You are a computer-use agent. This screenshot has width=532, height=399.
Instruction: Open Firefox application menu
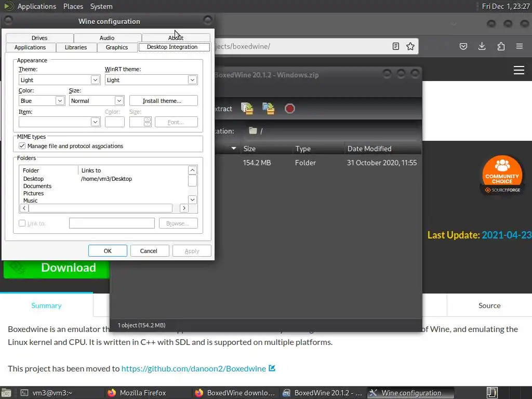pyautogui.click(x=520, y=46)
